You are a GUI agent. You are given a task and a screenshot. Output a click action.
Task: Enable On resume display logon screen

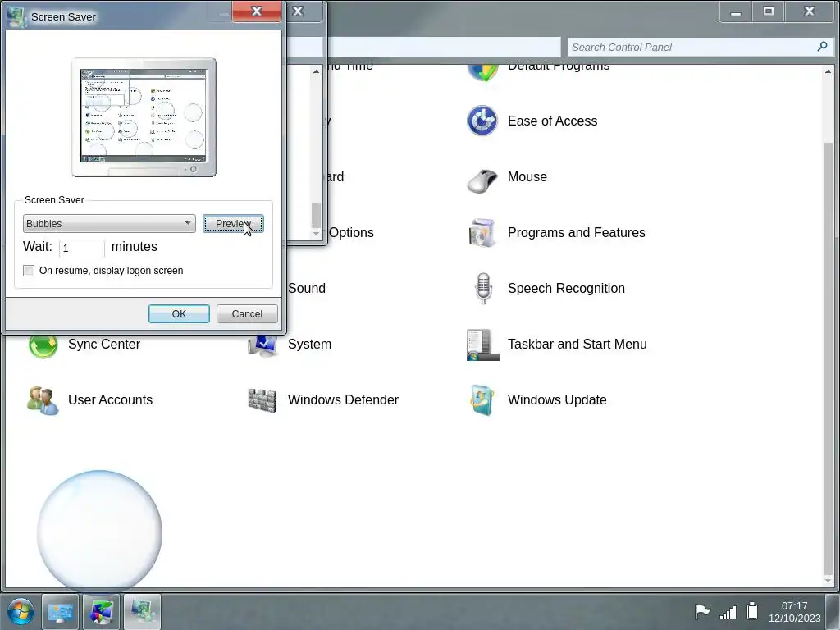pos(29,271)
